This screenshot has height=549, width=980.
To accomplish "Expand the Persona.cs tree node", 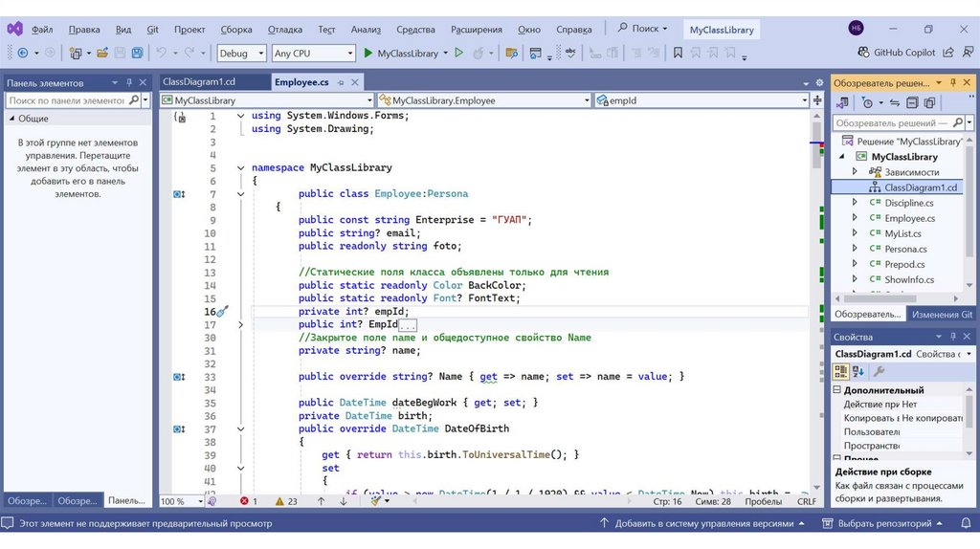I will pyautogui.click(x=856, y=249).
